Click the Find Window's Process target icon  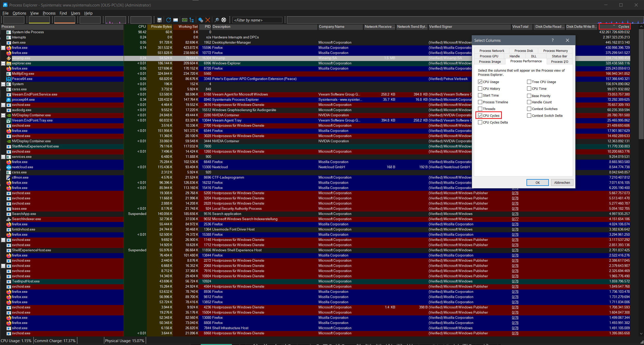click(x=224, y=20)
